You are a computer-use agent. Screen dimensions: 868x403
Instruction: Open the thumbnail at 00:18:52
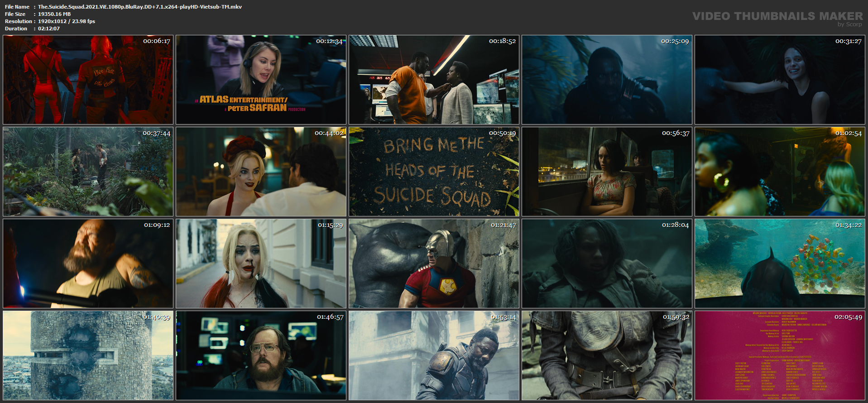click(434, 80)
